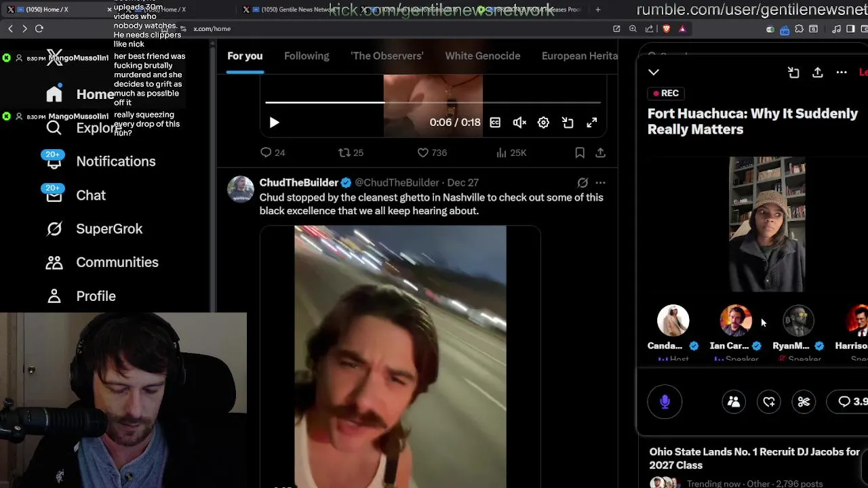This screenshot has width=868, height=488.
Task: Open ChudTheBuilder display name link
Action: point(298,182)
